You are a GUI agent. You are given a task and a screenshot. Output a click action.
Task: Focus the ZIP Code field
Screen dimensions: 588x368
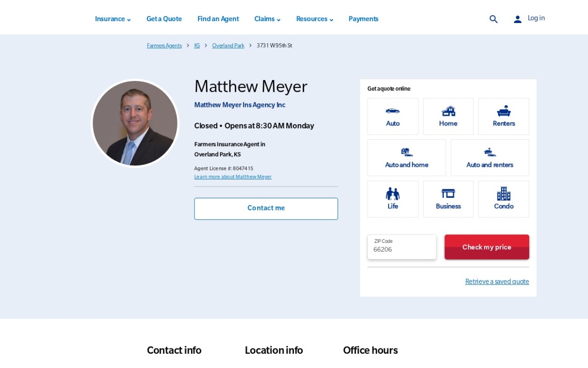pyautogui.click(x=402, y=247)
